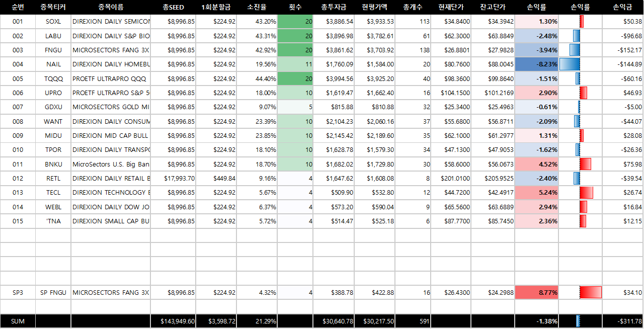Click the 1회분할금 column header
This screenshot has width=644, height=329.
point(216,7)
